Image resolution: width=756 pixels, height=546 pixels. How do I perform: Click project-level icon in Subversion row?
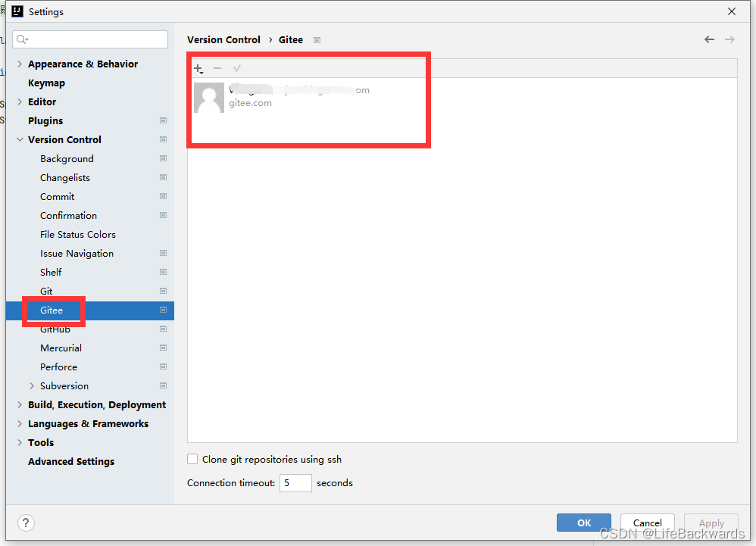click(163, 385)
